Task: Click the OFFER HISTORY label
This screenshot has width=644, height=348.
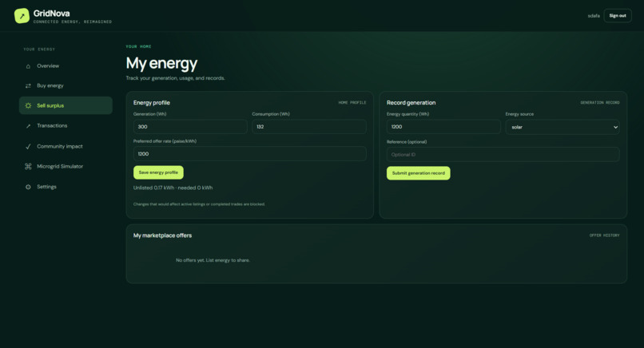Action: 604,235
